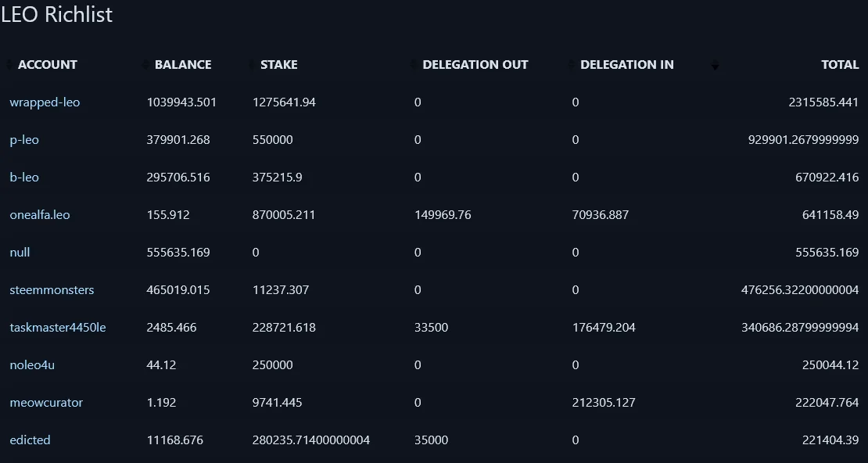This screenshot has height=463, width=868.
Task: Select the BALANCE header label
Action: [x=183, y=65]
